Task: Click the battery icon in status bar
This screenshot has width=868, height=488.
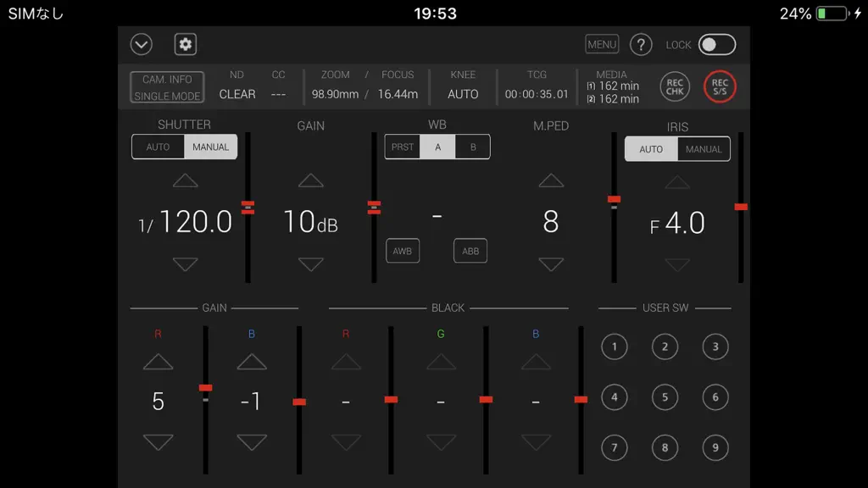Action: point(833,14)
